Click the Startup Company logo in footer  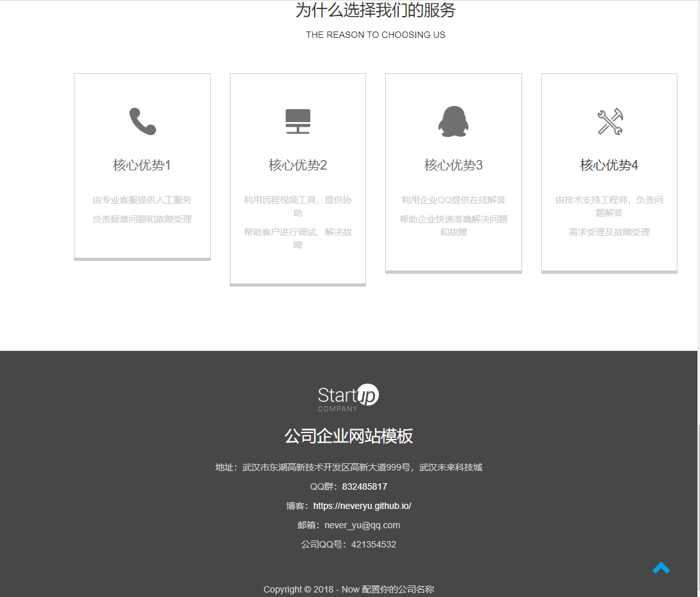348,397
